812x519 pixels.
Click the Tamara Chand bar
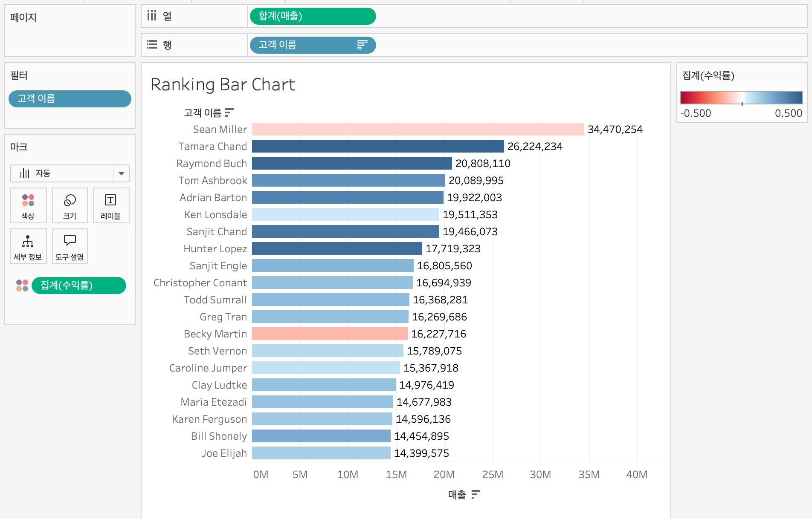click(378, 146)
